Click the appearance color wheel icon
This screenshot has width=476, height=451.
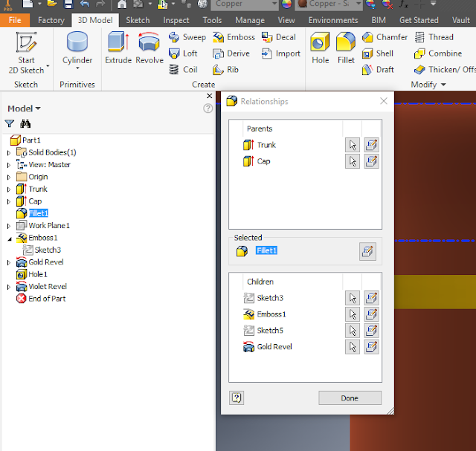click(286, 4)
